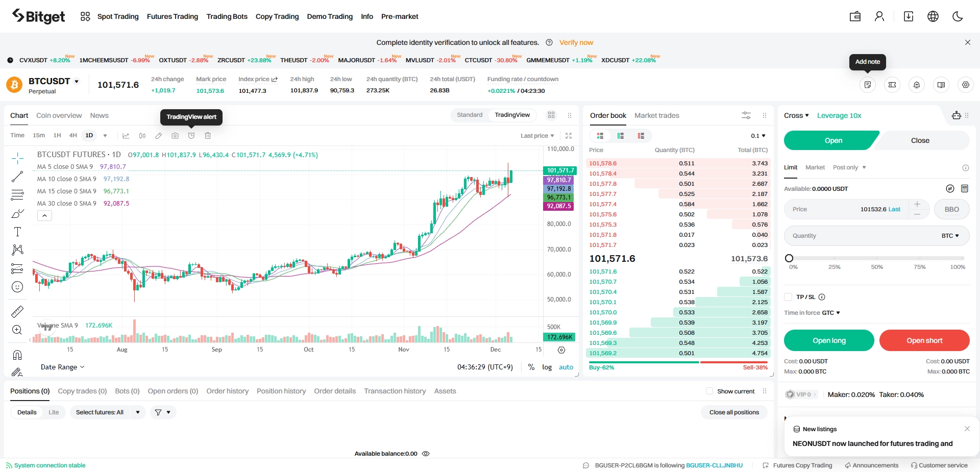Viewport: 980px width, 472px height.
Task: Click the Open short button
Action: [x=924, y=340]
